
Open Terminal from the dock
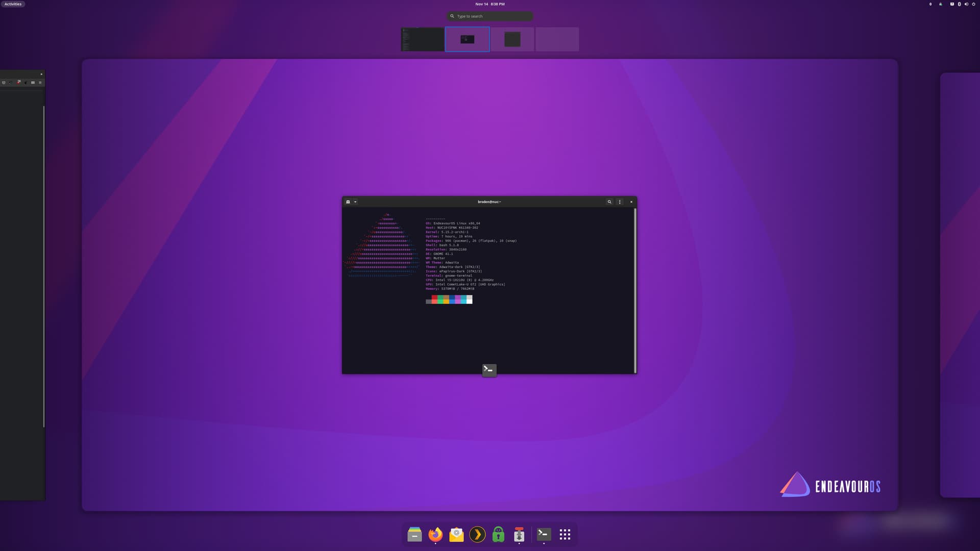click(544, 534)
